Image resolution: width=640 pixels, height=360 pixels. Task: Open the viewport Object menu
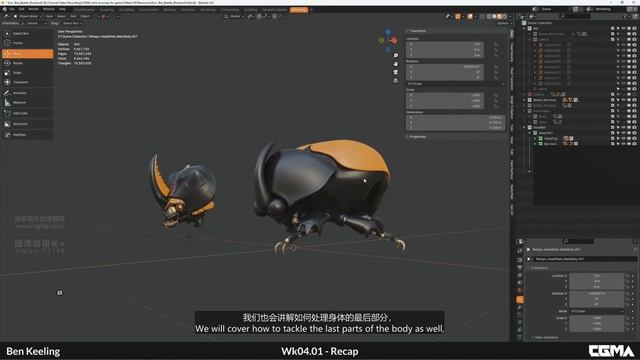click(x=85, y=16)
